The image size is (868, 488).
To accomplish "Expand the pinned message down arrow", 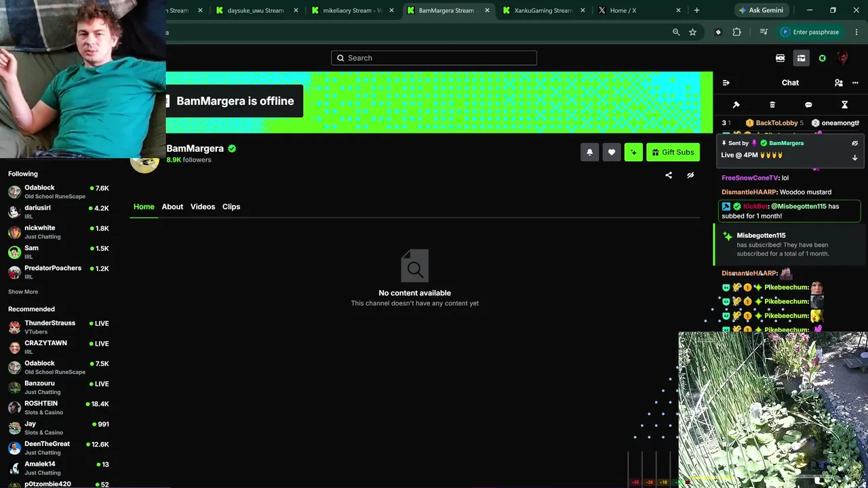I will pos(855,157).
